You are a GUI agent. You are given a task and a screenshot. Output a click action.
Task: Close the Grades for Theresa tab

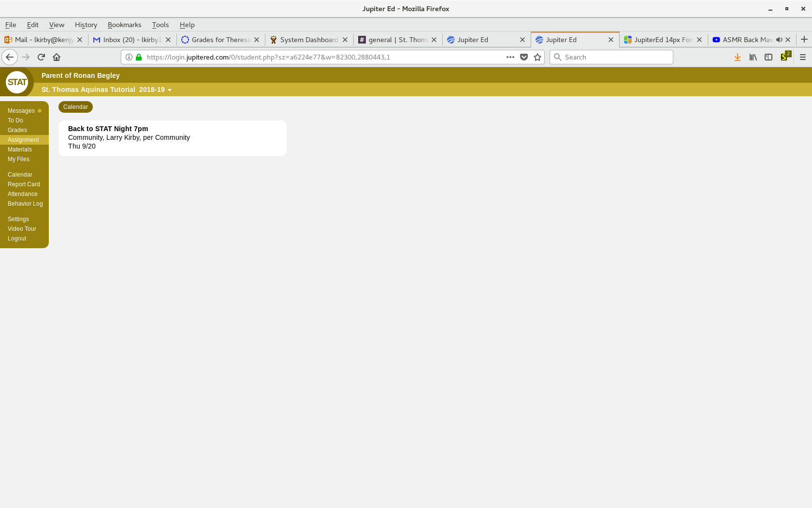[x=257, y=40]
